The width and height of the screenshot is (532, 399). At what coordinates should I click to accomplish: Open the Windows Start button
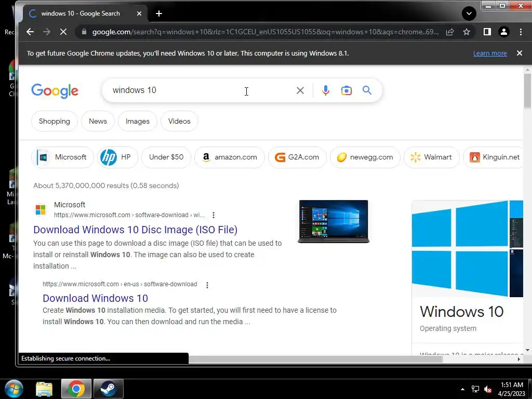click(14, 389)
